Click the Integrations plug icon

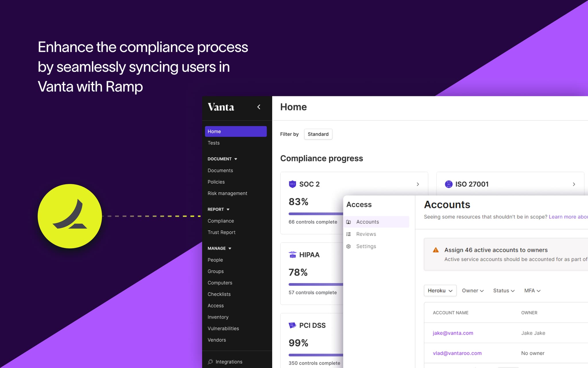tap(210, 362)
